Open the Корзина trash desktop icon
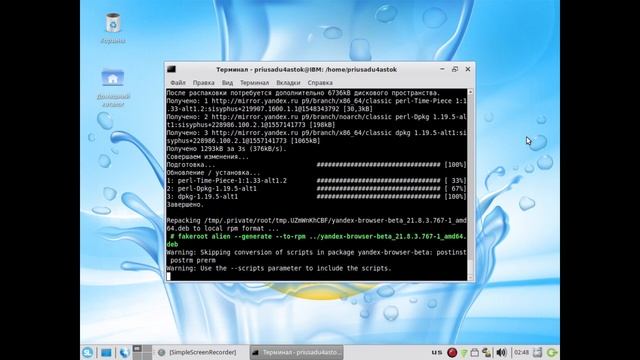 113,28
